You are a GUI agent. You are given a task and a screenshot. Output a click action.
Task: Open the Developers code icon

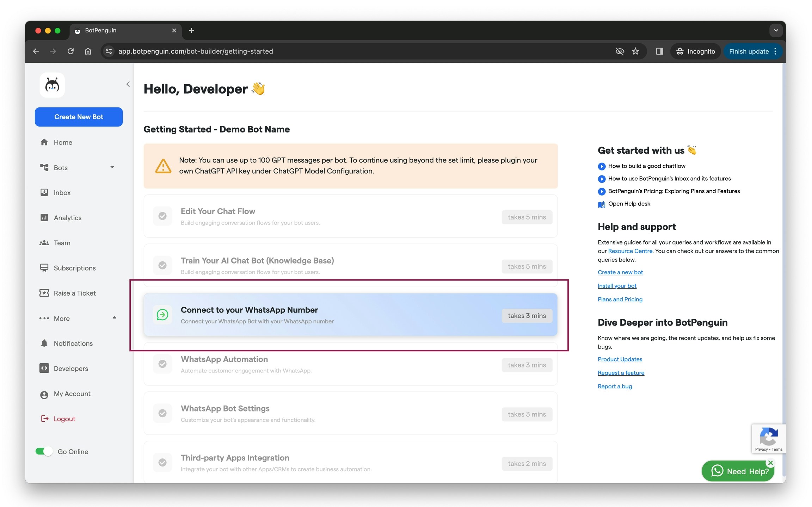pos(44,368)
